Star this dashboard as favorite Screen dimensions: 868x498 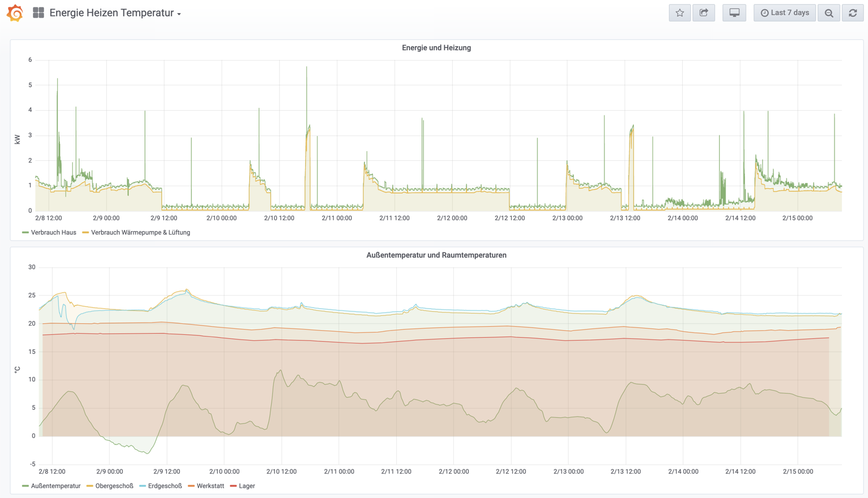(x=679, y=13)
